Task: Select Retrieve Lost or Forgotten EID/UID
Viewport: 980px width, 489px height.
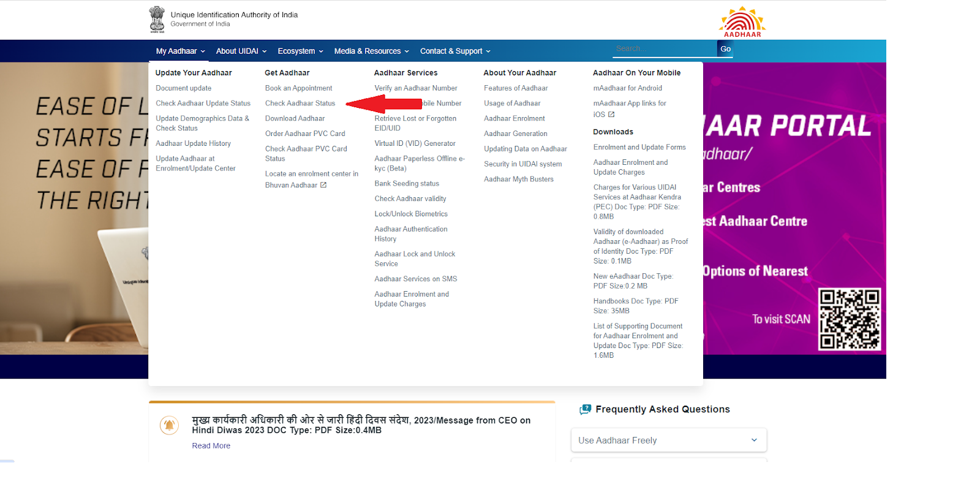Action: [415, 123]
